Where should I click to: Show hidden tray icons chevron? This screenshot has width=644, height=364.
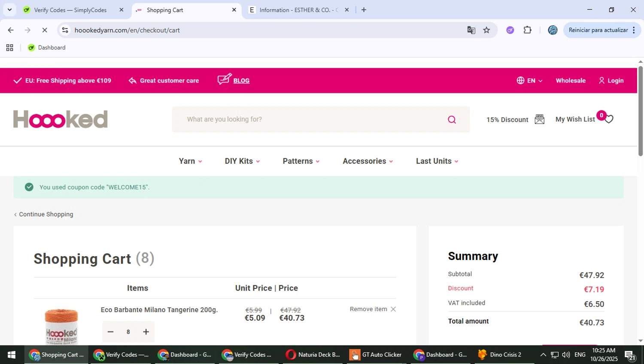[x=543, y=355]
